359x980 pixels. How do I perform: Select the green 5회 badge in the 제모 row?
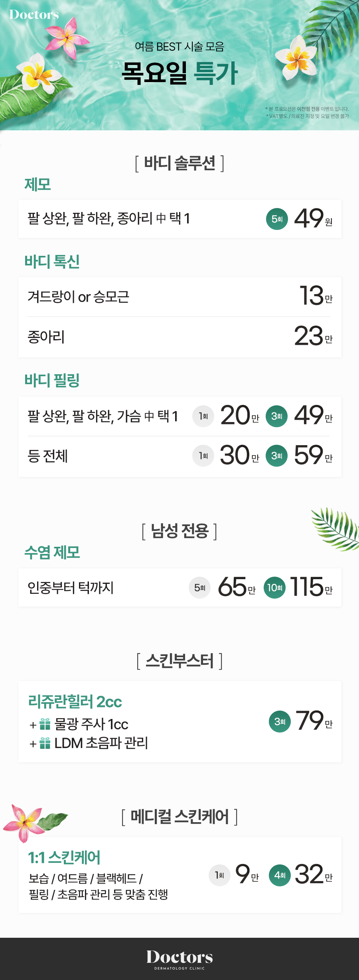pos(277,219)
